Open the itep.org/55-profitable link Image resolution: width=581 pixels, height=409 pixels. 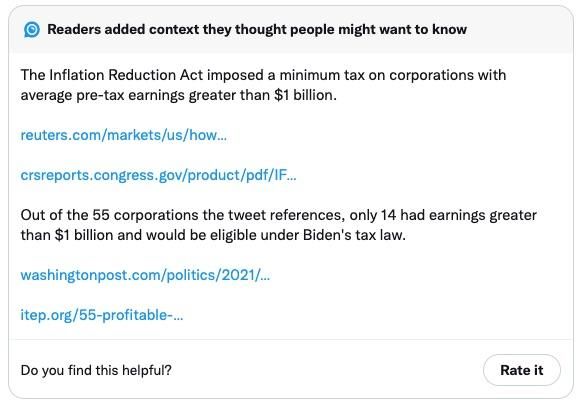click(x=102, y=315)
